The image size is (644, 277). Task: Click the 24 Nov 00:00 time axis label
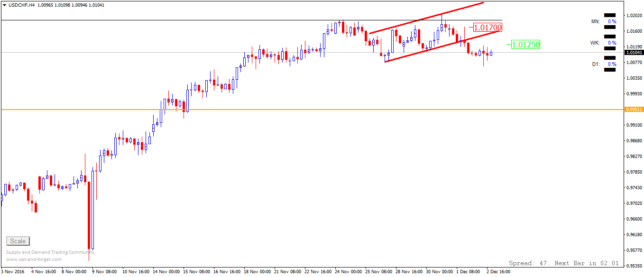349,272
